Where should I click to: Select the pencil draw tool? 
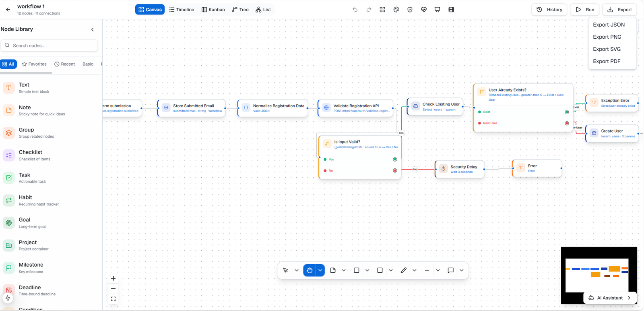tap(404, 270)
